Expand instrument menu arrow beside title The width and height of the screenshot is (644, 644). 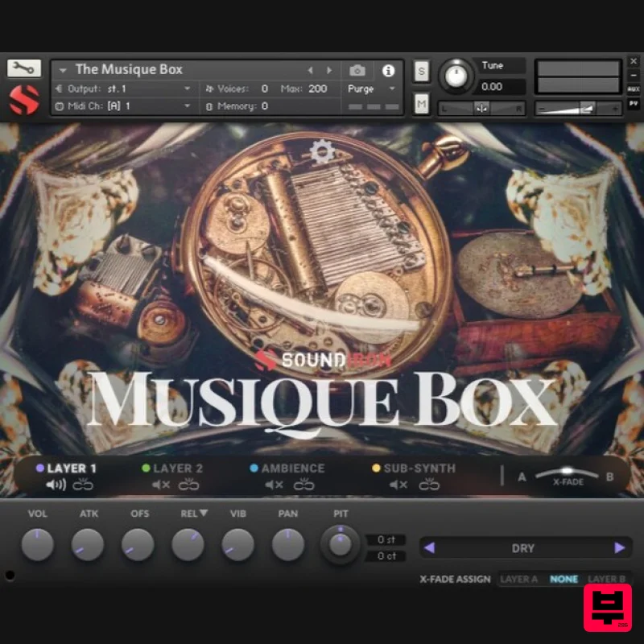pos(63,71)
